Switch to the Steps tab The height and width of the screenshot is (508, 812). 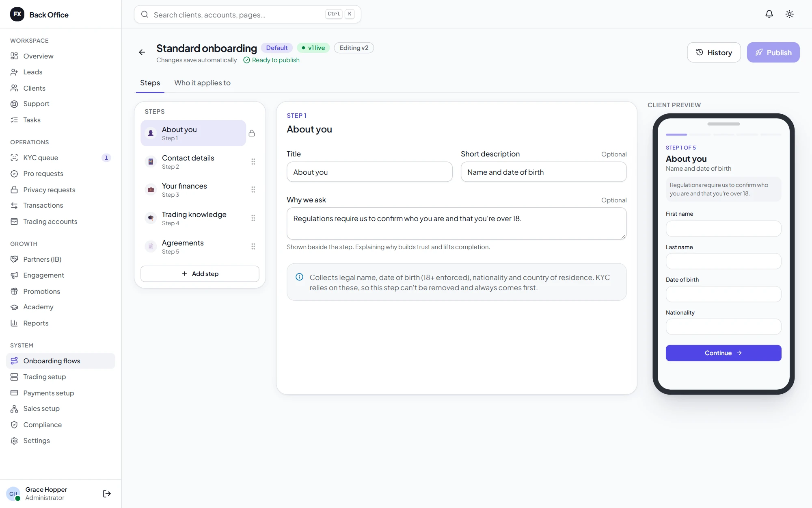(150, 83)
